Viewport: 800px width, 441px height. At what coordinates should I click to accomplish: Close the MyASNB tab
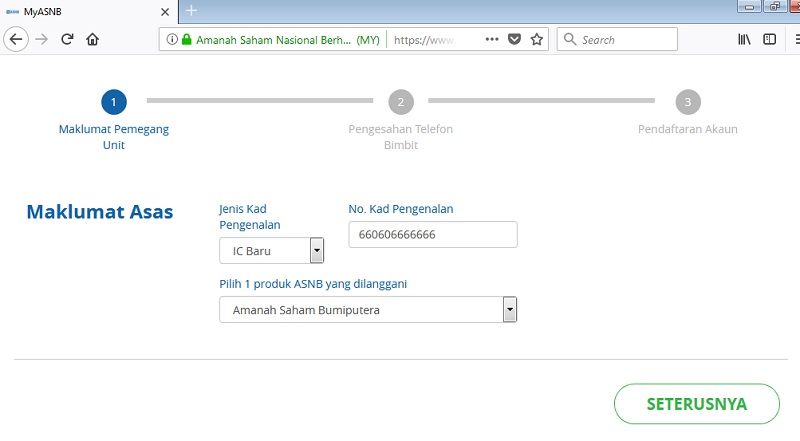(x=165, y=12)
